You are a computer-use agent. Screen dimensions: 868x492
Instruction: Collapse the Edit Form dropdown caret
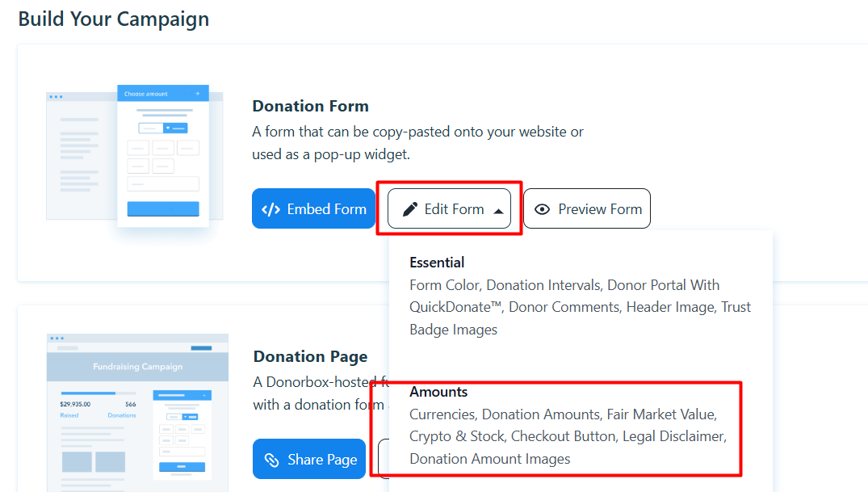point(498,211)
